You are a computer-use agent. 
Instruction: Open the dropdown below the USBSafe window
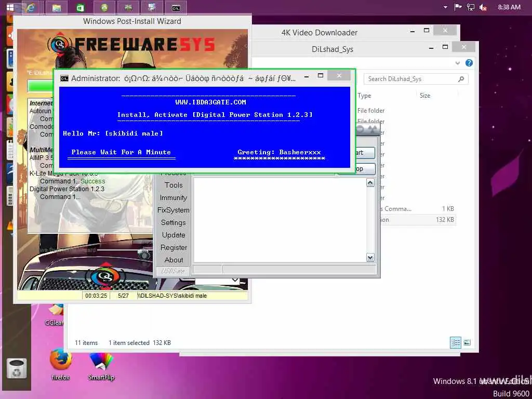tap(235, 280)
